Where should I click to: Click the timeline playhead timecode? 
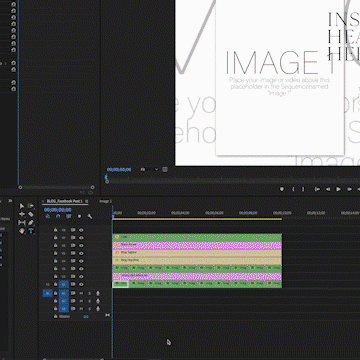point(58,210)
